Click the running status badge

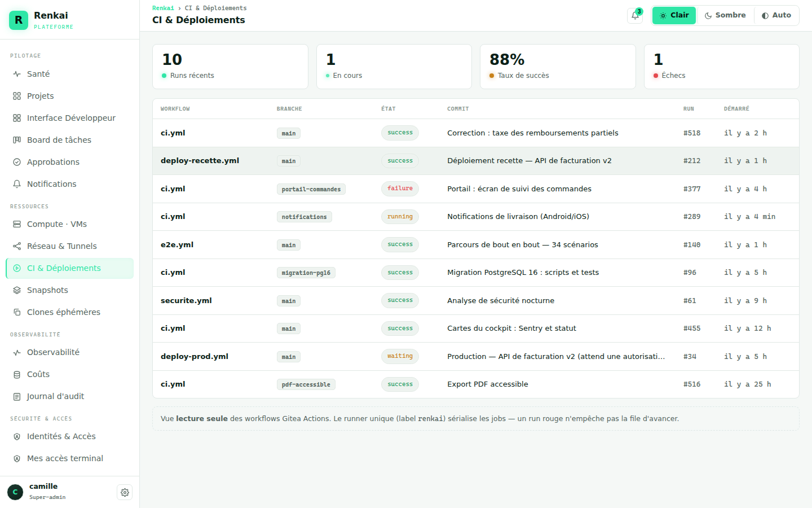tap(400, 217)
